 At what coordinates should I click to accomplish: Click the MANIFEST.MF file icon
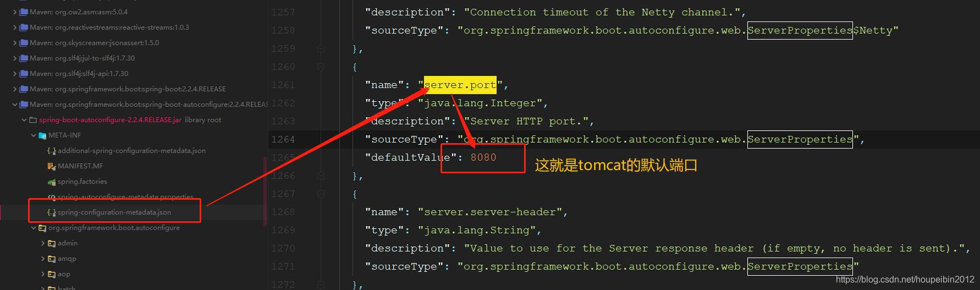click(x=52, y=166)
